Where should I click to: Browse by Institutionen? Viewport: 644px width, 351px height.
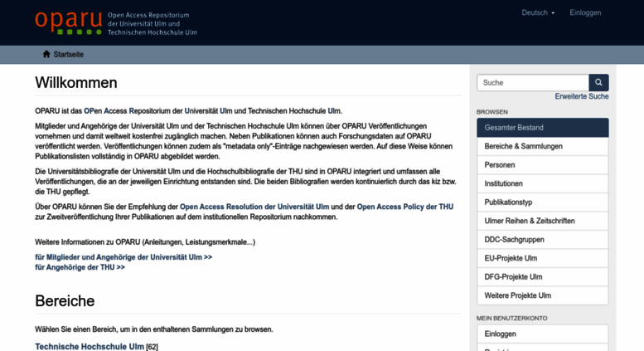[x=543, y=183]
